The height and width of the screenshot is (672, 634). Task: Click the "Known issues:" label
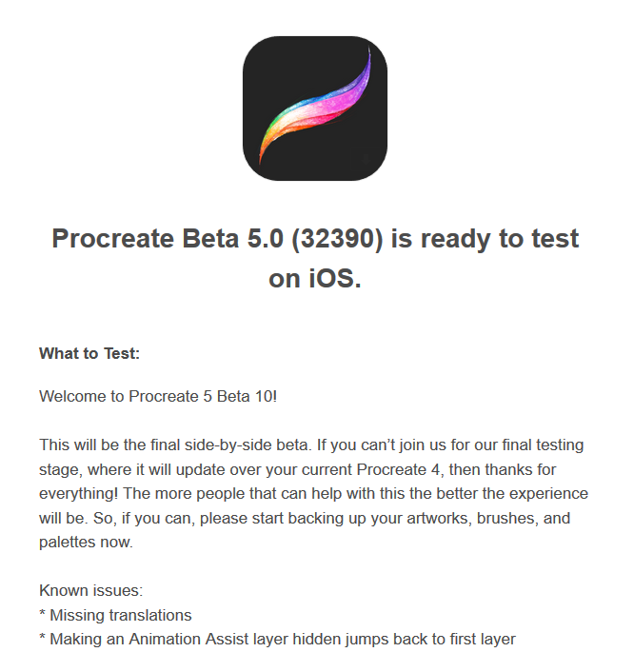90,590
